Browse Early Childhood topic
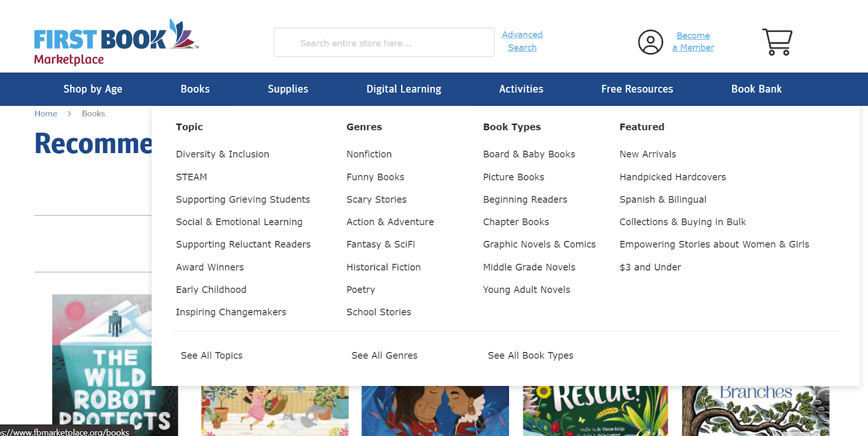The width and height of the screenshot is (868, 436). click(211, 290)
